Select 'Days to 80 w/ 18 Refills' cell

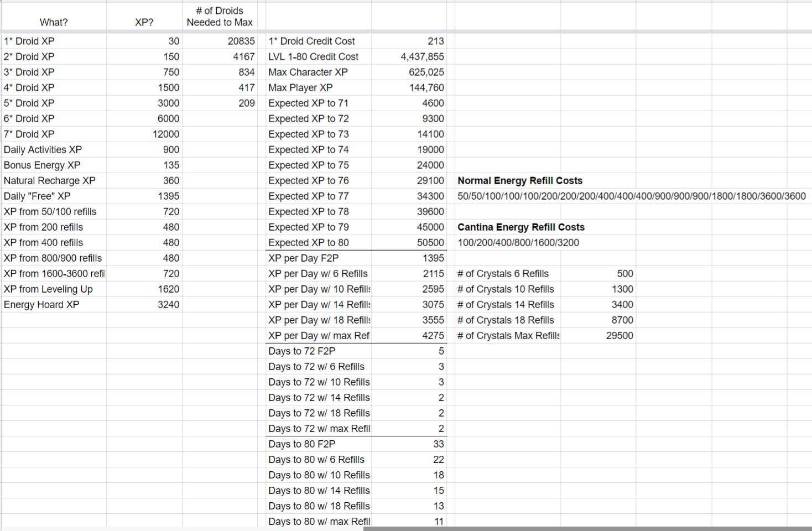[x=318, y=506]
